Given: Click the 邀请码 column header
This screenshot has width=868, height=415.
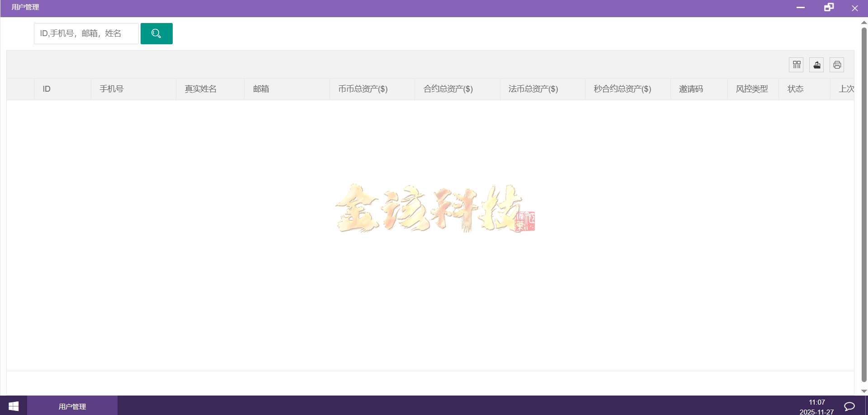Looking at the screenshot, I should click(691, 89).
